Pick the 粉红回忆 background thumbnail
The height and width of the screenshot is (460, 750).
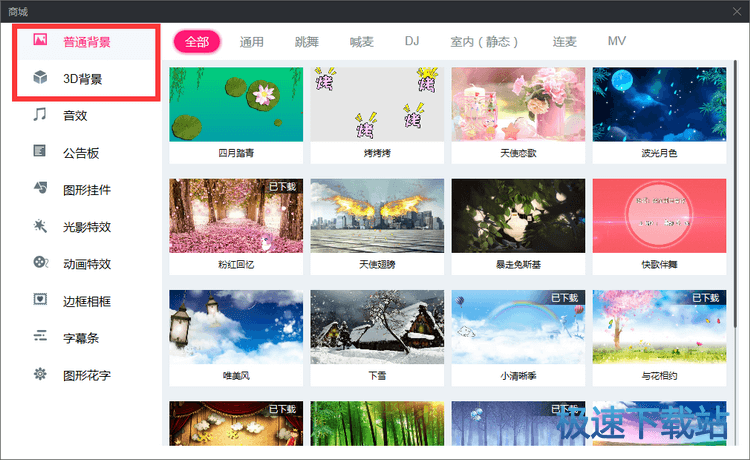(x=236, y=216)
